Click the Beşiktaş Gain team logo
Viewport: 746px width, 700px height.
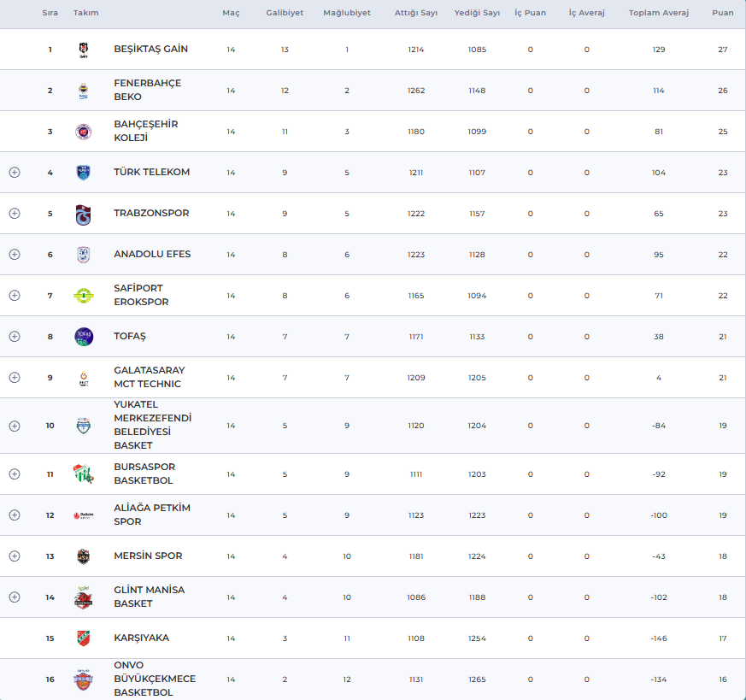click(84, 50)
